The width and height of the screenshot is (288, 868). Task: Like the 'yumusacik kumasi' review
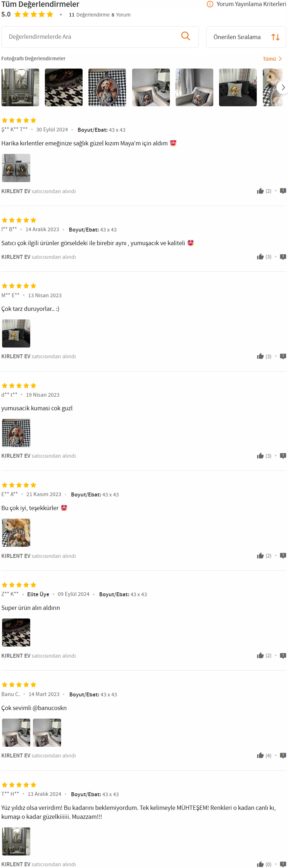tap(260, 456)
